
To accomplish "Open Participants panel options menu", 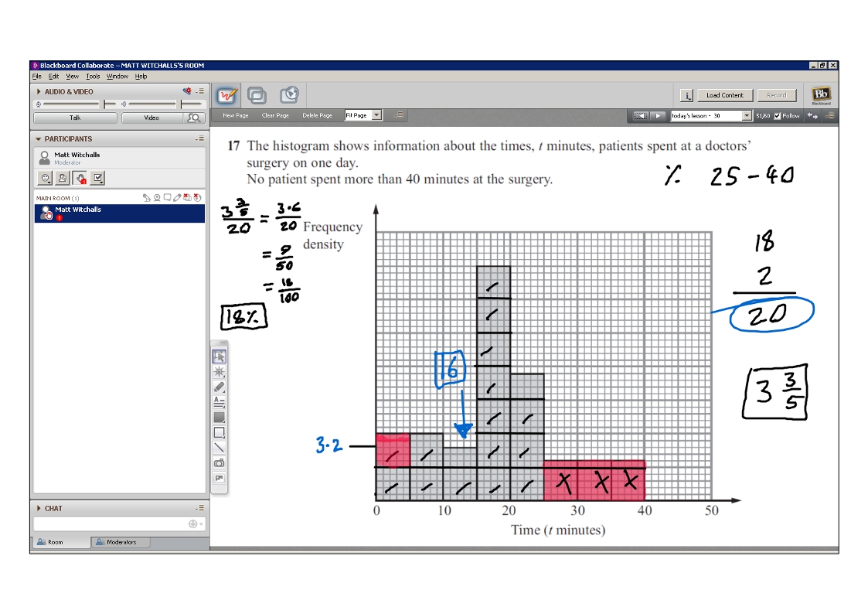I will pos(200,138).
